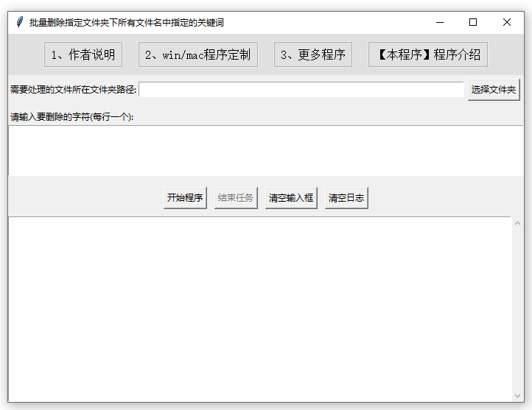
Task: Minimize the window
Action: (440, 22)
